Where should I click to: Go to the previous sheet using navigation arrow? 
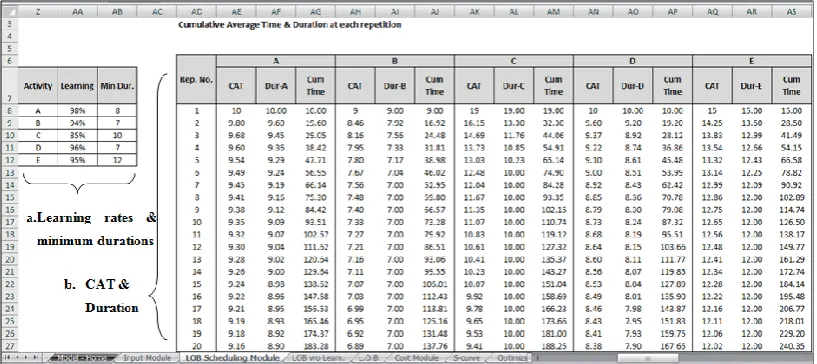click(x=17, y=358)
